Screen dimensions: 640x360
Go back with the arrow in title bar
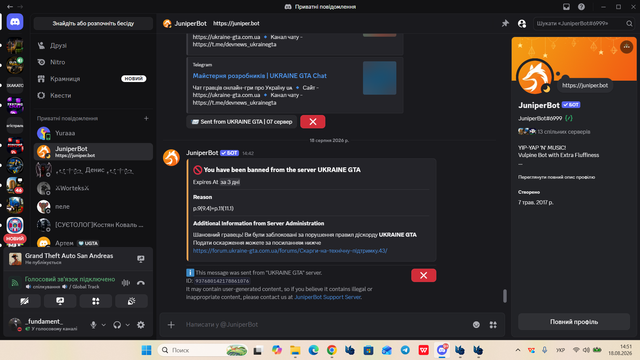10,7
